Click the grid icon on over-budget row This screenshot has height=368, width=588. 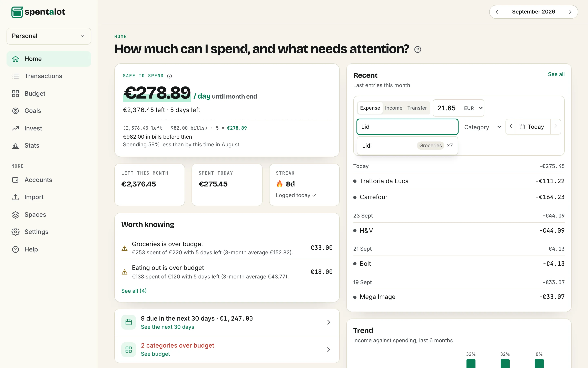tap(129, 350)
